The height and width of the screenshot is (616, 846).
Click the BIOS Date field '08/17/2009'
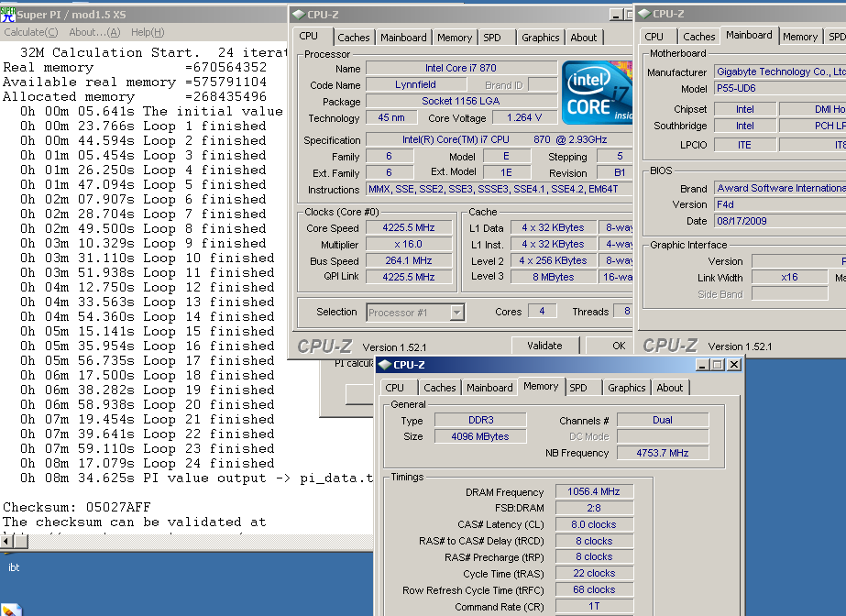click(x=780, y=221)
